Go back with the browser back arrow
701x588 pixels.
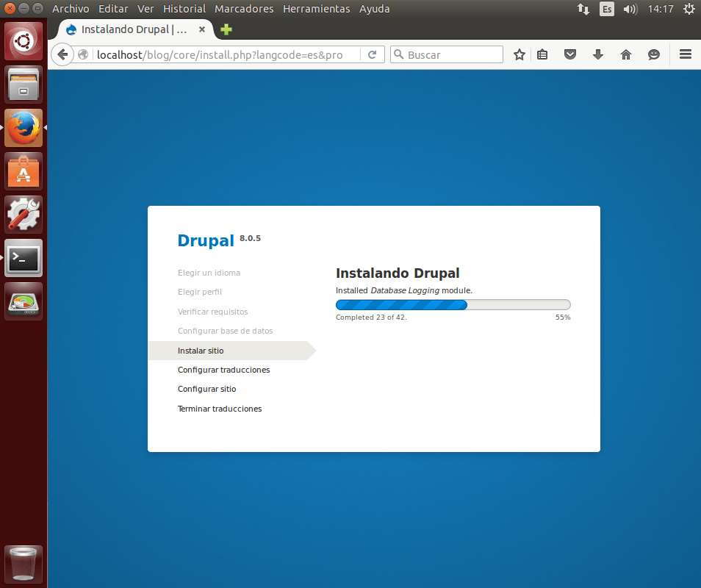pos(62,55)
